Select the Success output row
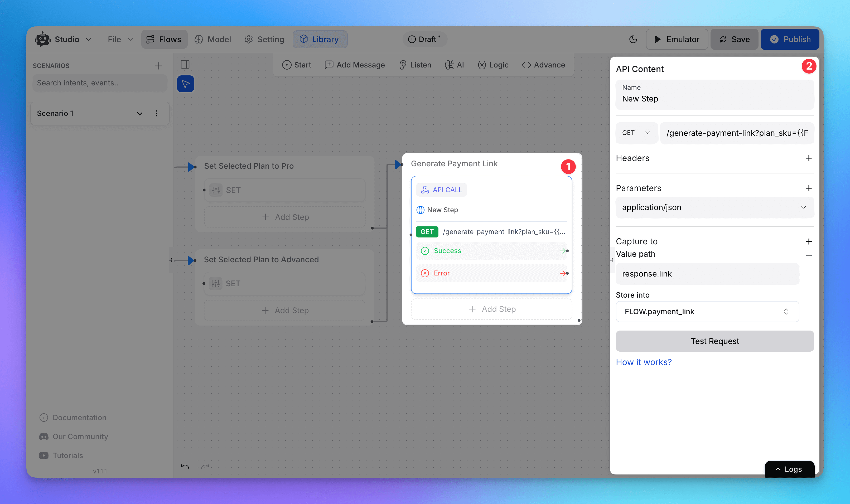The image size is (850, 504). click(x=491, y=251)
